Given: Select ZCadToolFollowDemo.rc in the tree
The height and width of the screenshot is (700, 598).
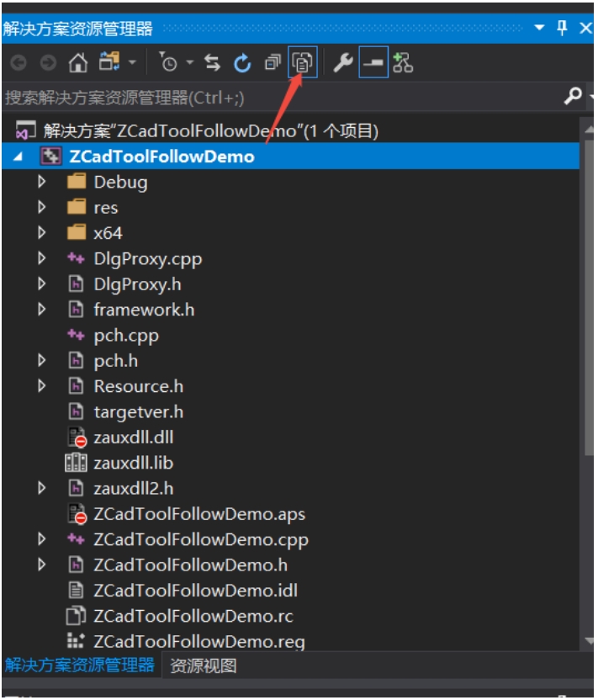Looking at the screenshot, I should pyautogui.click(x=193, y=616).
